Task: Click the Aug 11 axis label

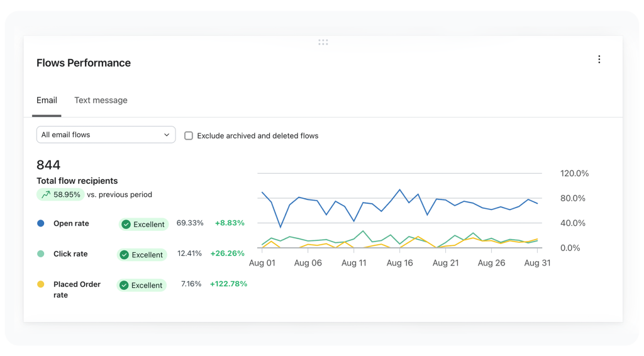Action: click(353, 263)
